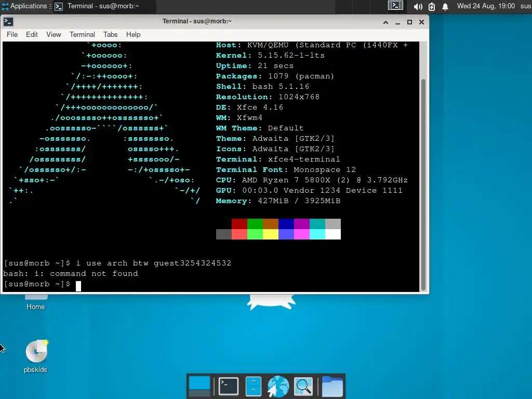Screen dimensions: 532x399
Task: Open the View menu
Action: (x=54, y=35)
